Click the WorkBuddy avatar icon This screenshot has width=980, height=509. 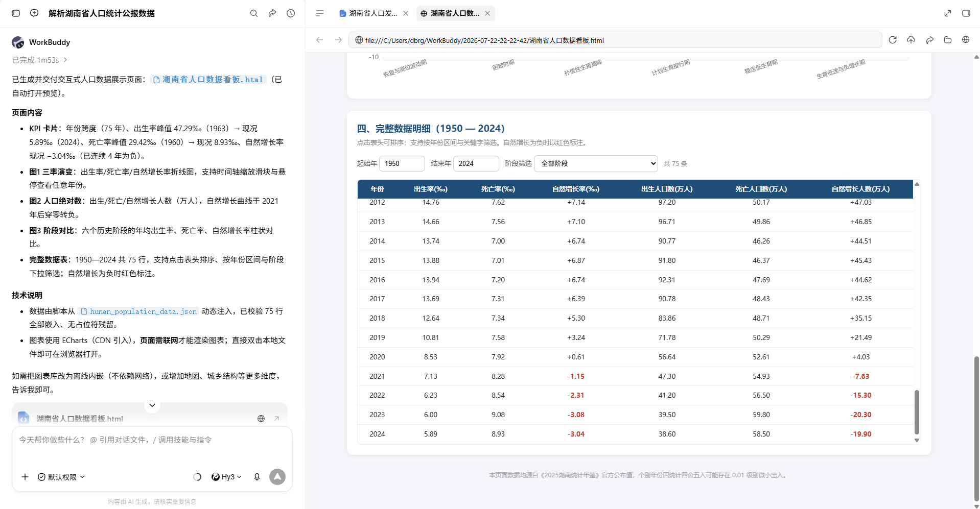(x=18, y=42)
